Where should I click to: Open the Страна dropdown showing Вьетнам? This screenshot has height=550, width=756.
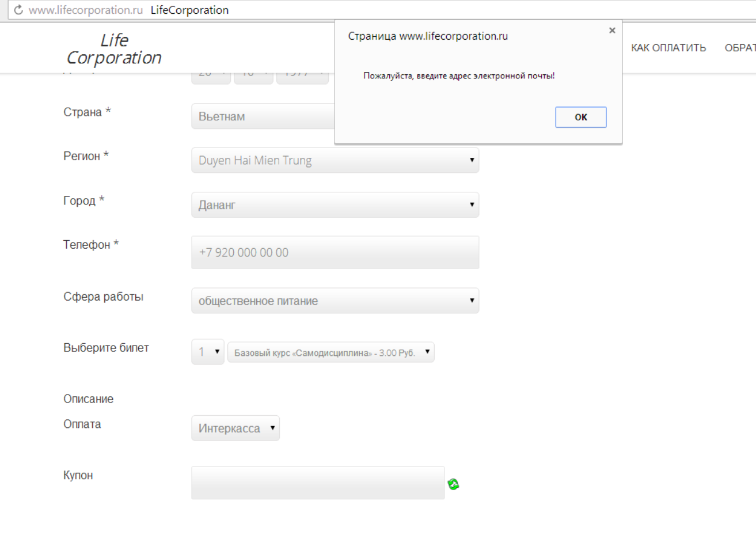pos(263,116)
